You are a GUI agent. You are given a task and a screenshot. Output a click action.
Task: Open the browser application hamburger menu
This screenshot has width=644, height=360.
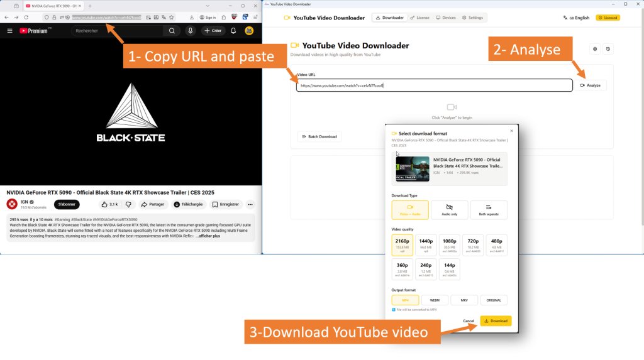[x=255, y=17]
